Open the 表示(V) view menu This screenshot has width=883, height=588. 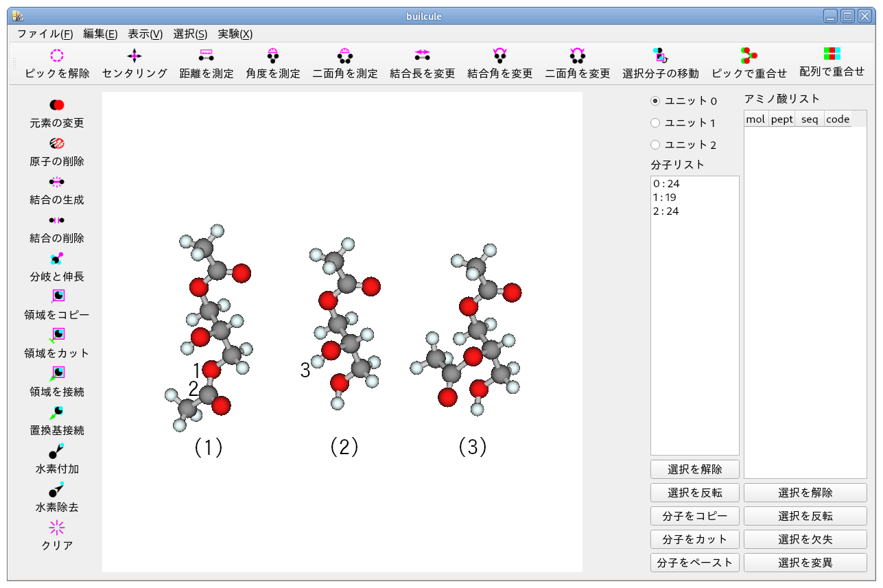(x=145, y=34)
